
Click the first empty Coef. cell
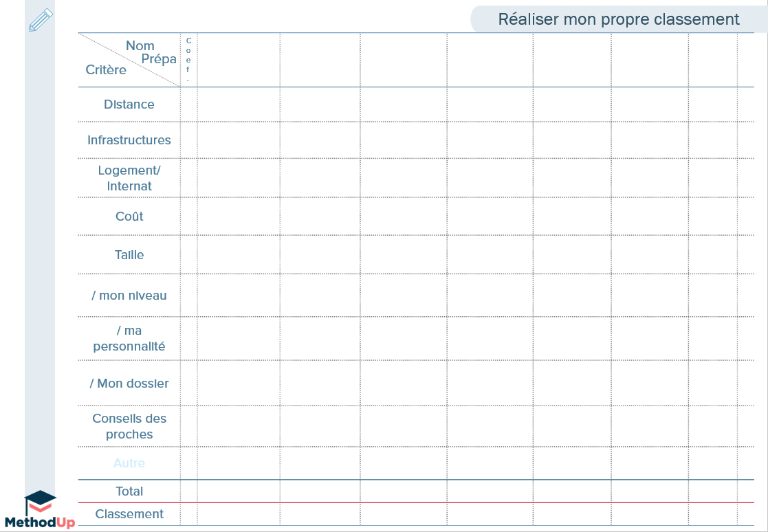(x=187, y=104)
